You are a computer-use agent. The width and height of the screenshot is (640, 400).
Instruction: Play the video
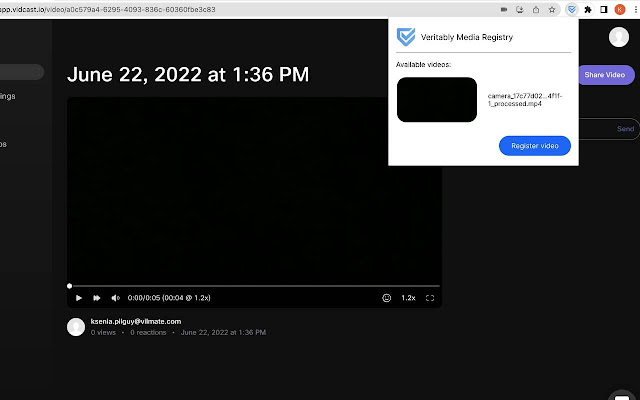coord(79,298)
